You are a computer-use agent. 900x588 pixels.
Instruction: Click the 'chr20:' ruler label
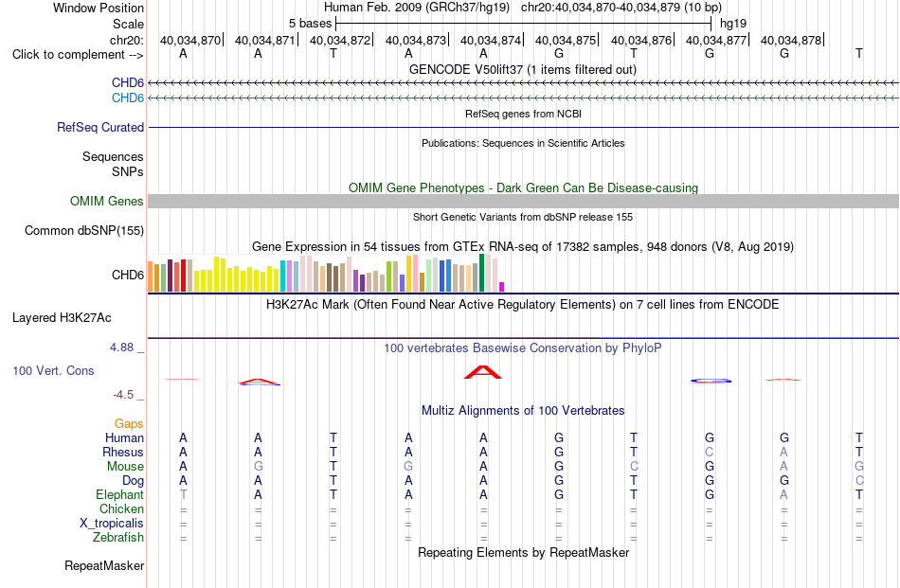click(x=127, y=40)
